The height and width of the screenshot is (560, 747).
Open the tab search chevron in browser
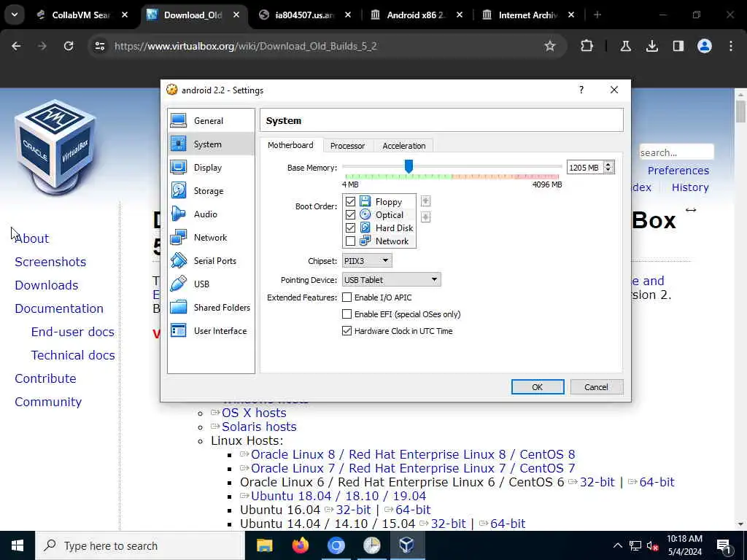pos(15,15)
